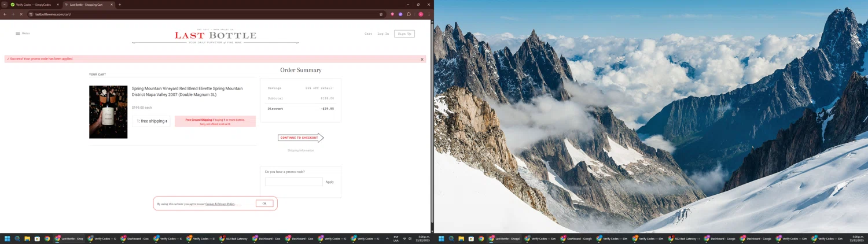Image resolution: width=868 pixels, height=244 pixels.
Task: Click the Sign Up button
Action: 404,34
